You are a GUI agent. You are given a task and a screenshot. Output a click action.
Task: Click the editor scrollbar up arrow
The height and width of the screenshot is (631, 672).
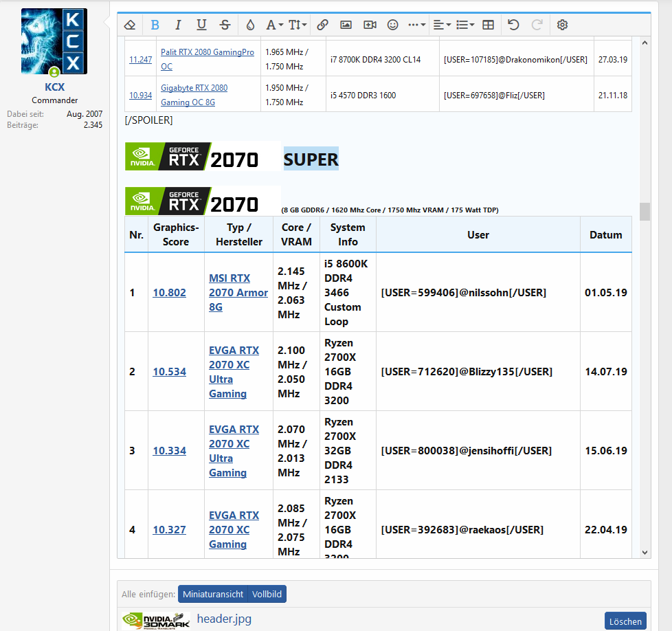[x=645, y=43]
